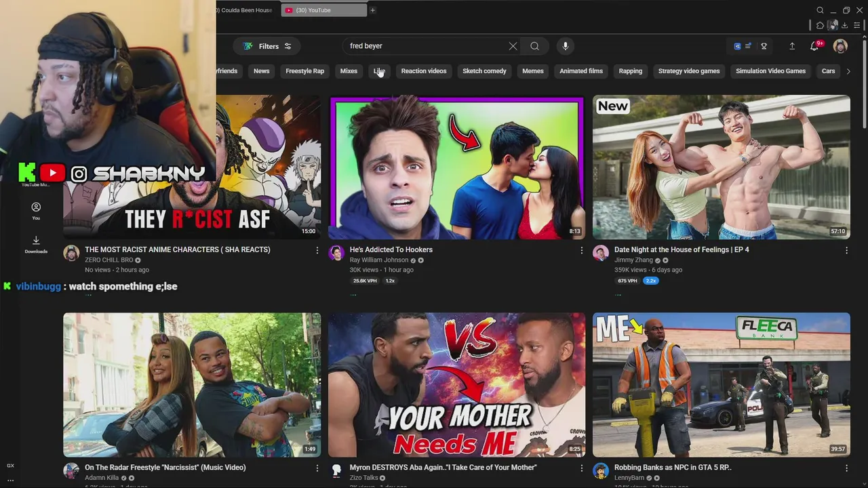Visit the ZERO CHILL BRO channel name
This screenshot has height=488, width=868.
108,260
